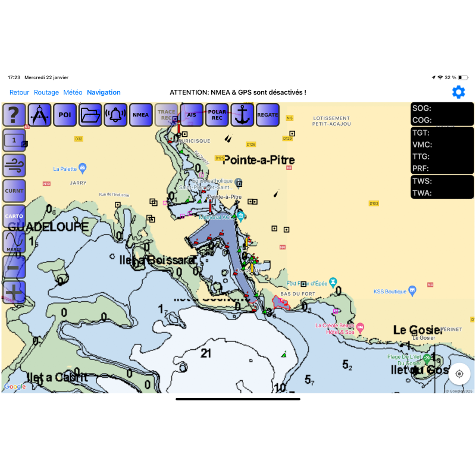This screenshot has width=476, height=476.
Task: Toggle TRACE REC track recording
Action: coord(167,115)
